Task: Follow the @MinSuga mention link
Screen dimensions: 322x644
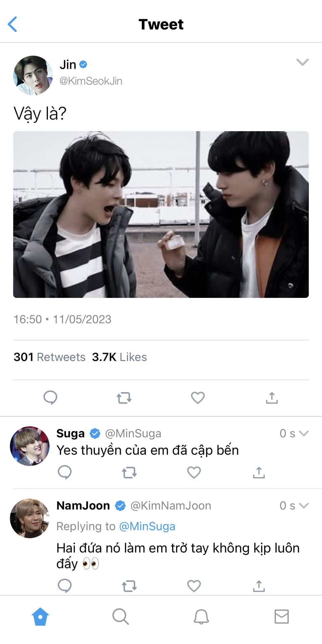Action: point(147,526)
